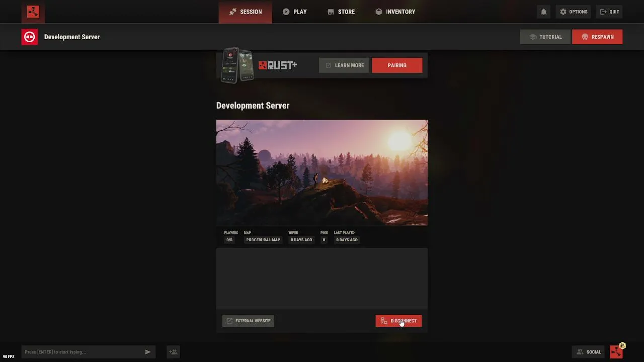
Task: Click the Rust+ phones image
Action: point(237,65)
